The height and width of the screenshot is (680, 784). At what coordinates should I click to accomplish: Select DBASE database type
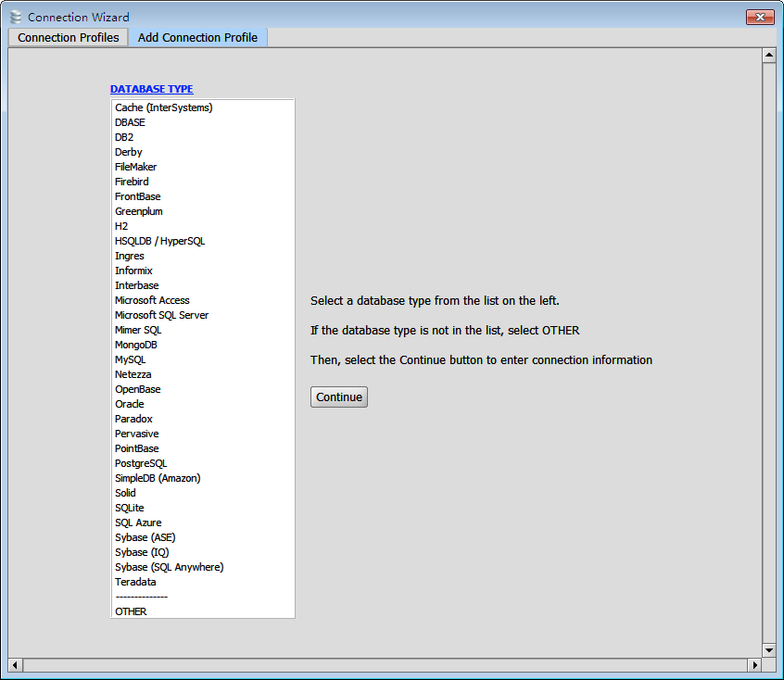(x=203, y=122)
